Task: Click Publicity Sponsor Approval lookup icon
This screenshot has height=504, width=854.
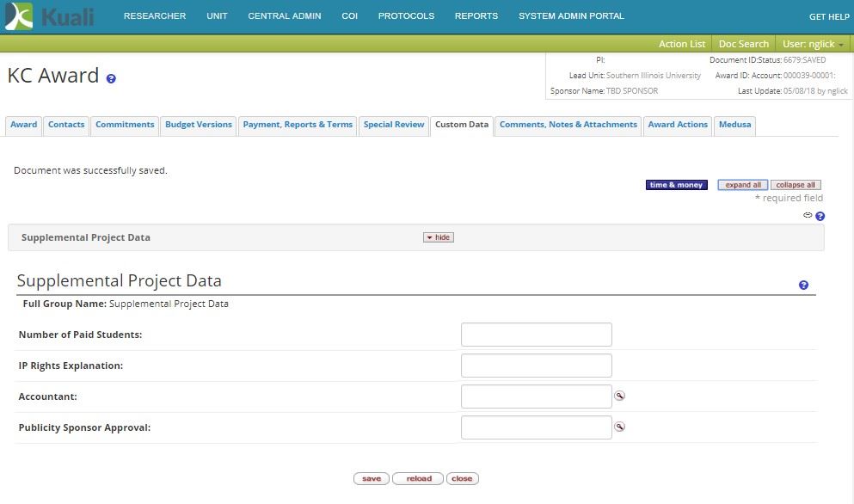Action: (619, 427)
